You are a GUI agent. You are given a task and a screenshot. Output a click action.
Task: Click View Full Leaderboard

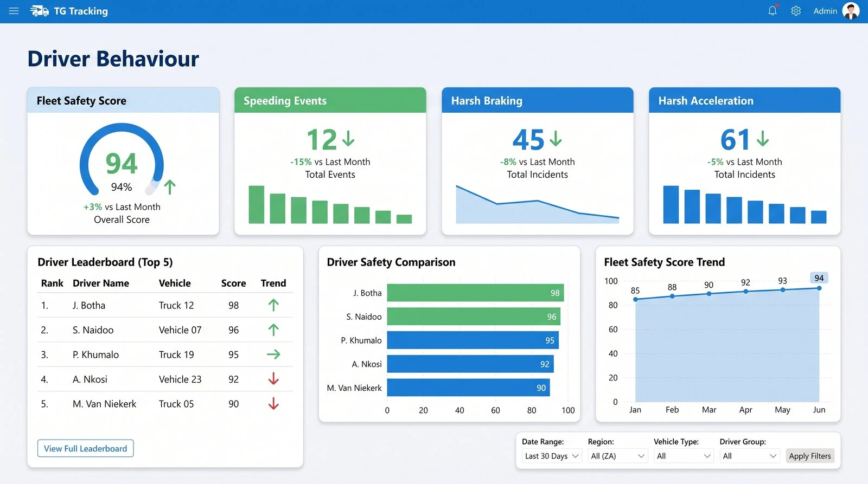pyautogui.click(x=86, y=448)
